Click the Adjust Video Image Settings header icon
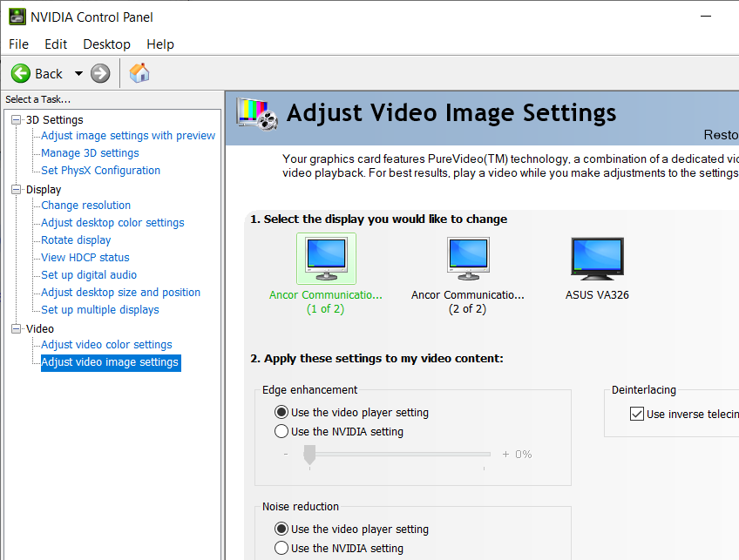This screenshot has width=739, height=560. 257,114
